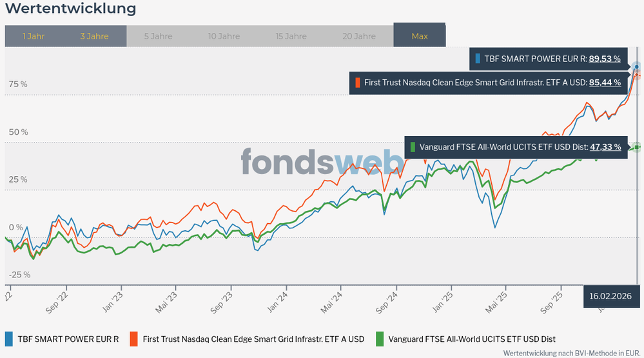Click the Mai '24 axis label
The width and height of the screenshot is (644, 358).
pyautogui.click(x=331, y=303)
